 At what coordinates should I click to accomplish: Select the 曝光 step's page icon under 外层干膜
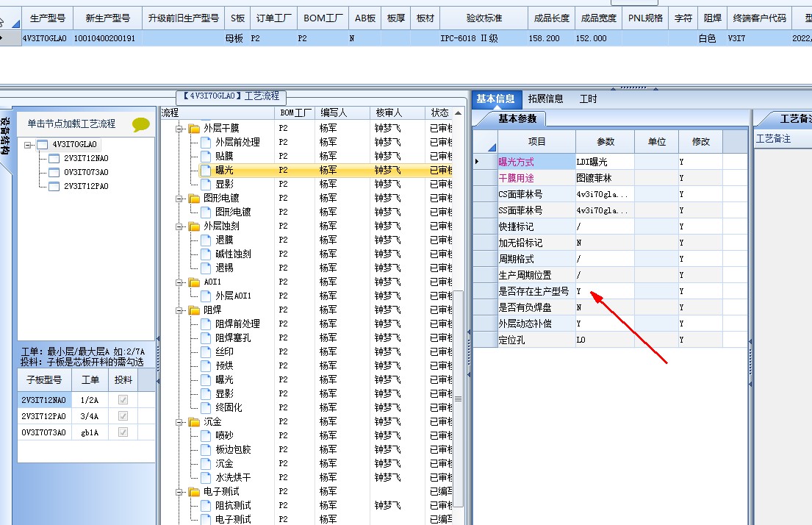click(x=206, y=170)
